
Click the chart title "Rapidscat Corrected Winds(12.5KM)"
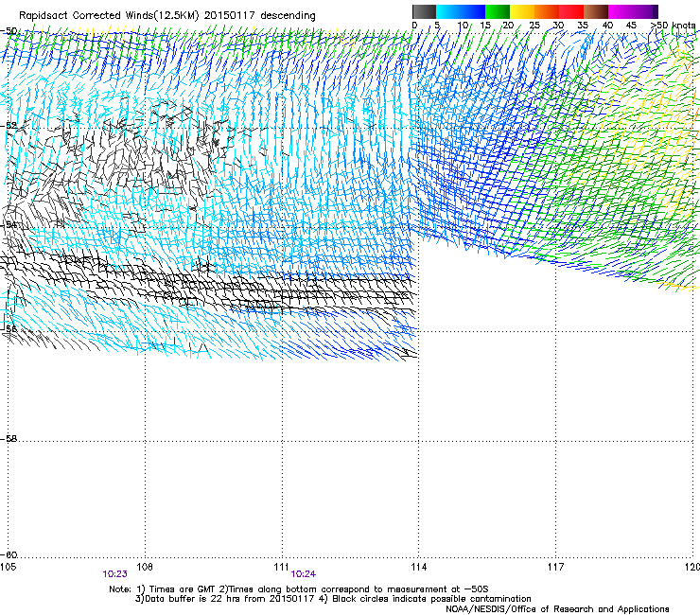[109, 16]
